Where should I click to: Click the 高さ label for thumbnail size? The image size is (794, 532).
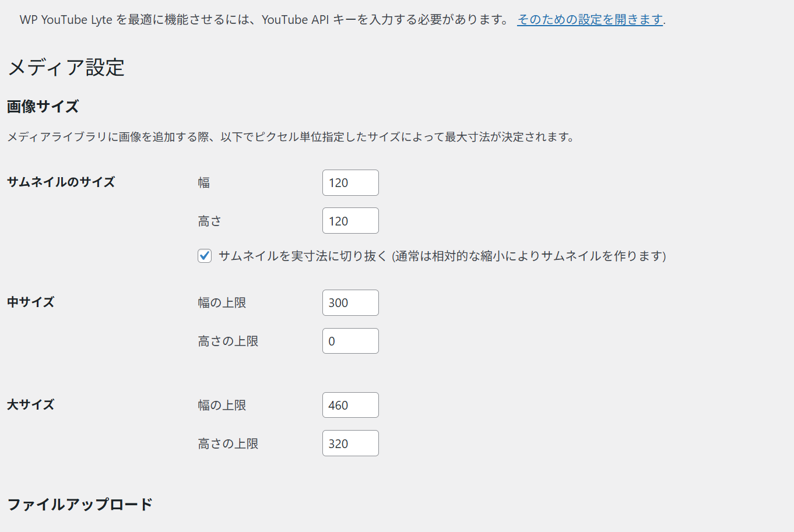click(210, 221)
